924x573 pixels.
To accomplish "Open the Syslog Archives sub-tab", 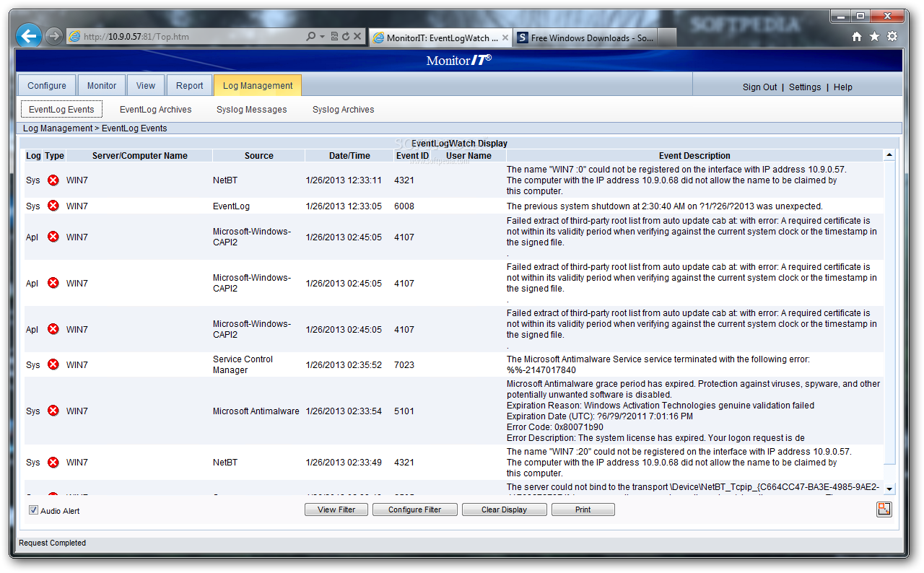I will (344, 110).
